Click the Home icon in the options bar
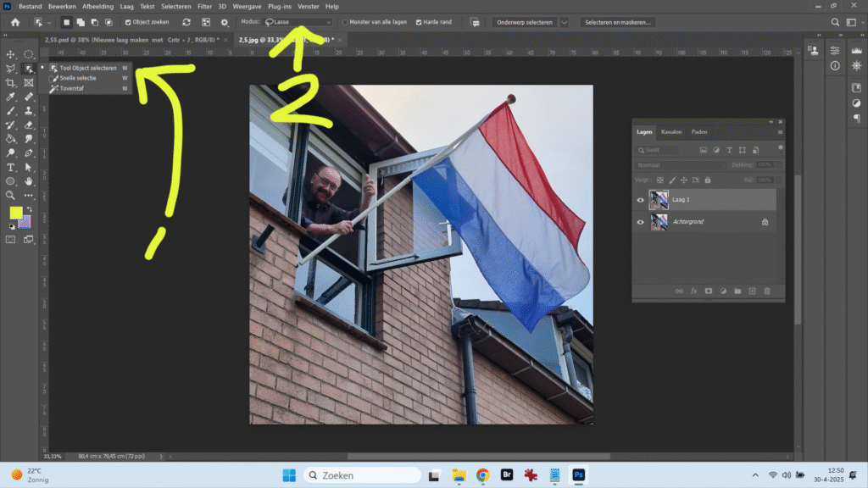Screen dimensions: 868x488 click(14, 22)
